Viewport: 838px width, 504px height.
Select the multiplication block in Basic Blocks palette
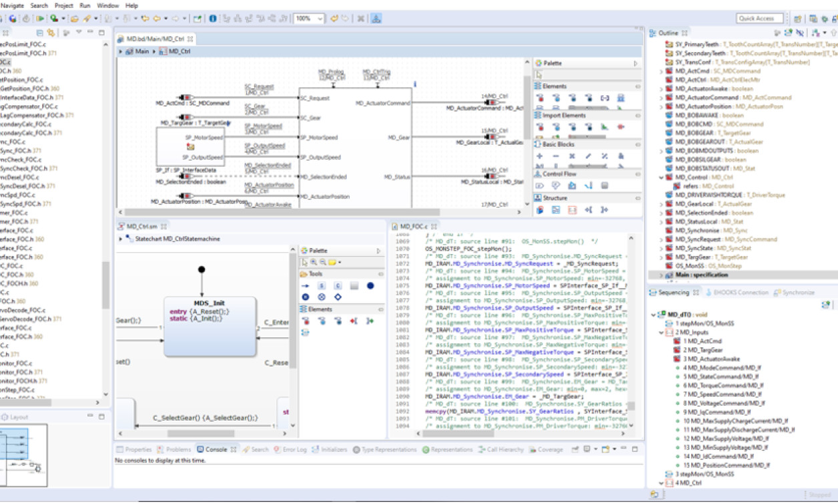572,156
